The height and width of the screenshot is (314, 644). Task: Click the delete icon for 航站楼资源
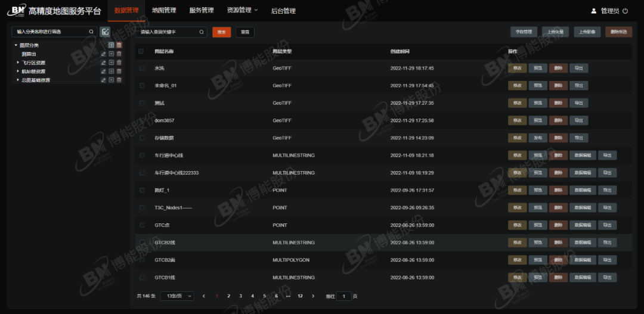click(x=119, y=71)
